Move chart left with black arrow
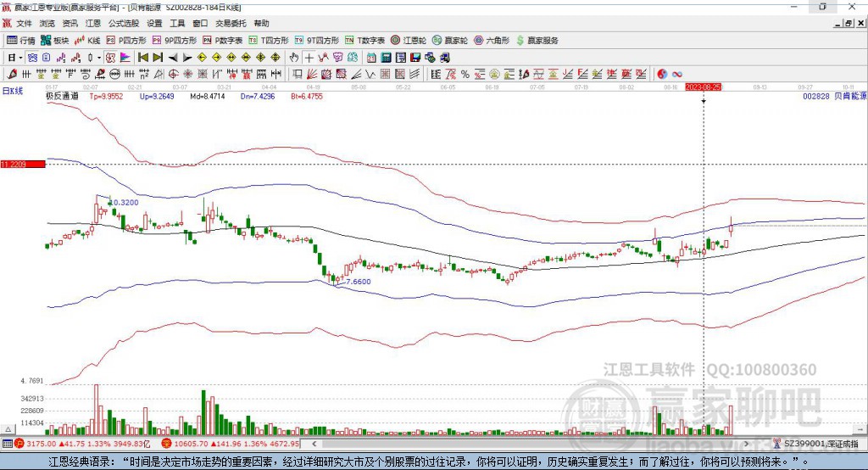The height and width of the screenshot is (470, 868). [173, 58]
